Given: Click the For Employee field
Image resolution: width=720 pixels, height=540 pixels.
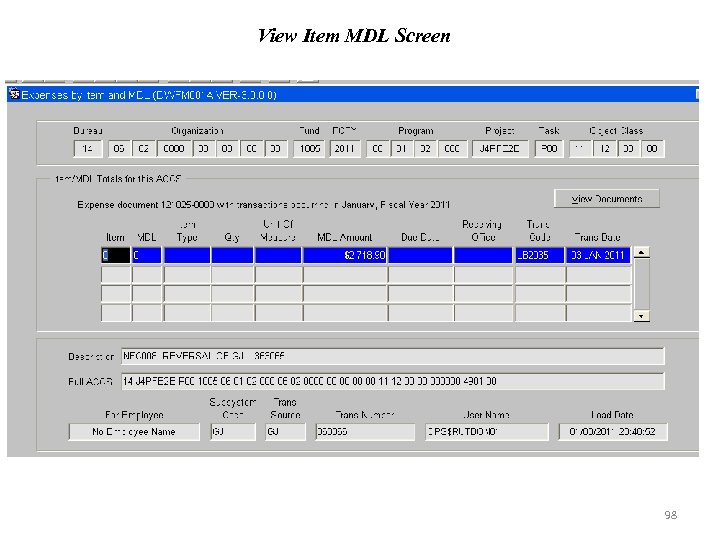Looking at the screenshot, I should 134,432.
